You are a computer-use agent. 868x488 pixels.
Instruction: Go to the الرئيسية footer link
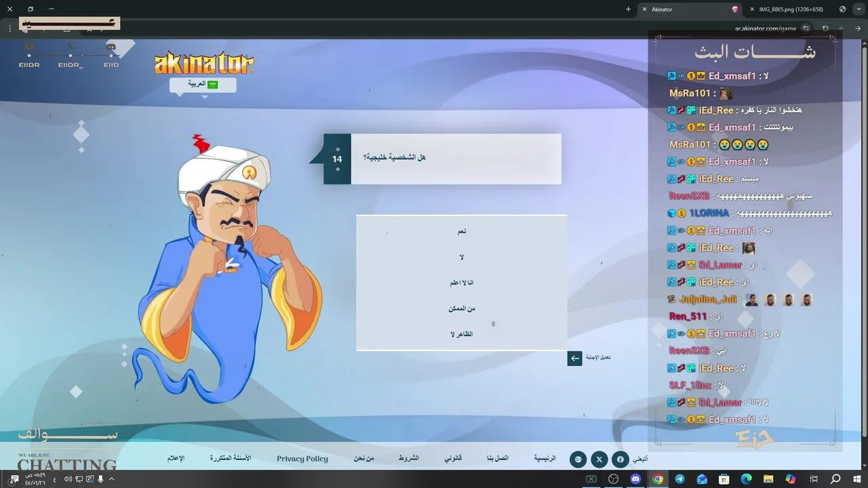click(545, 458)
